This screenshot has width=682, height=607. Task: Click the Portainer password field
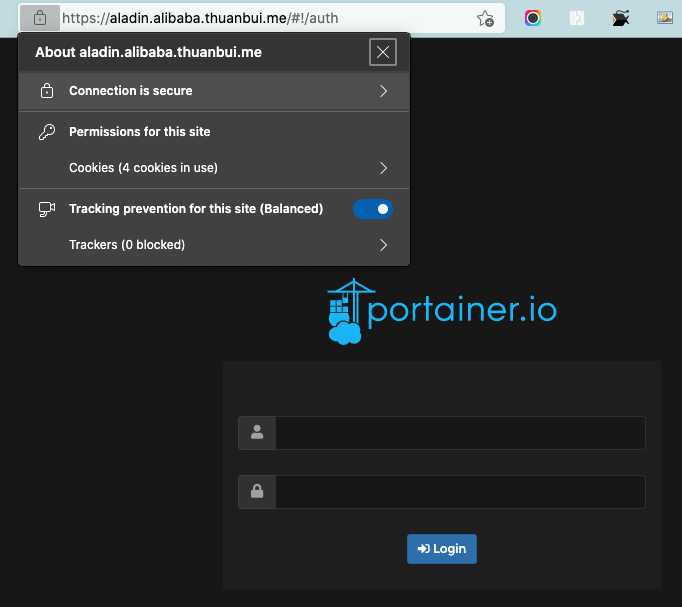tap(460, 492)
